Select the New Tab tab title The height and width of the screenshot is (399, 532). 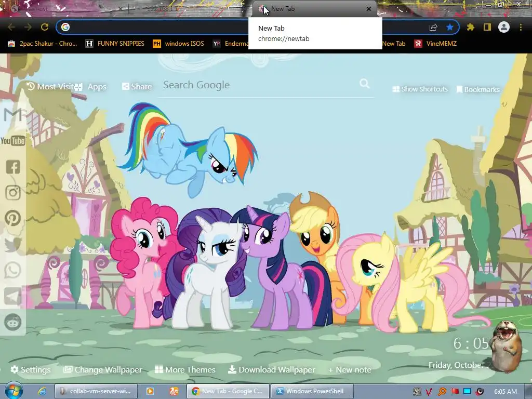tap(283, 9)
